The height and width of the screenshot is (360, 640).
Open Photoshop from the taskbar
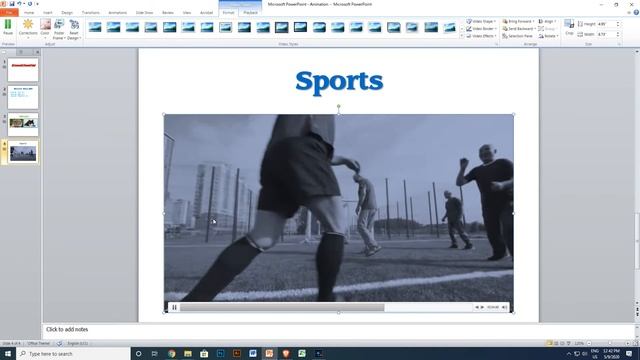pos(220,353)
